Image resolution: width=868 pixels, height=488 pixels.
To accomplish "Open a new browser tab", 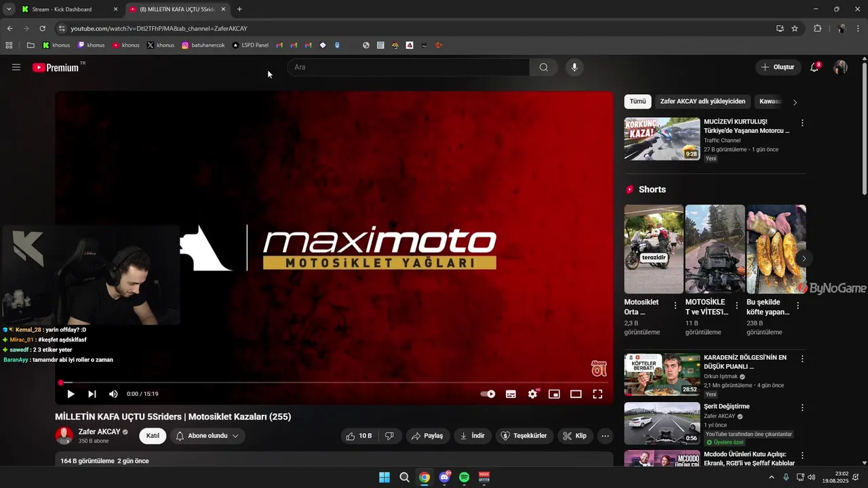I will [x=239, y=9].
